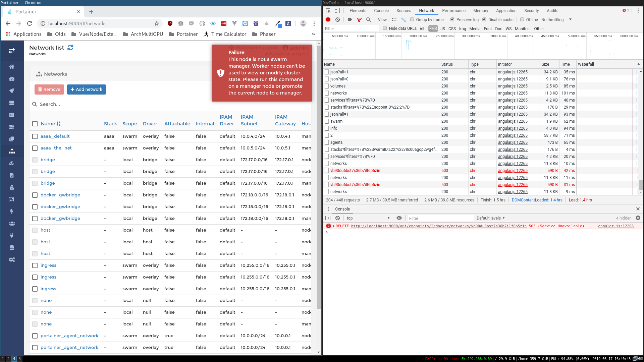Check the select-all networks checkbox
Screen dimensions: 644x362
tap(35, 124)
